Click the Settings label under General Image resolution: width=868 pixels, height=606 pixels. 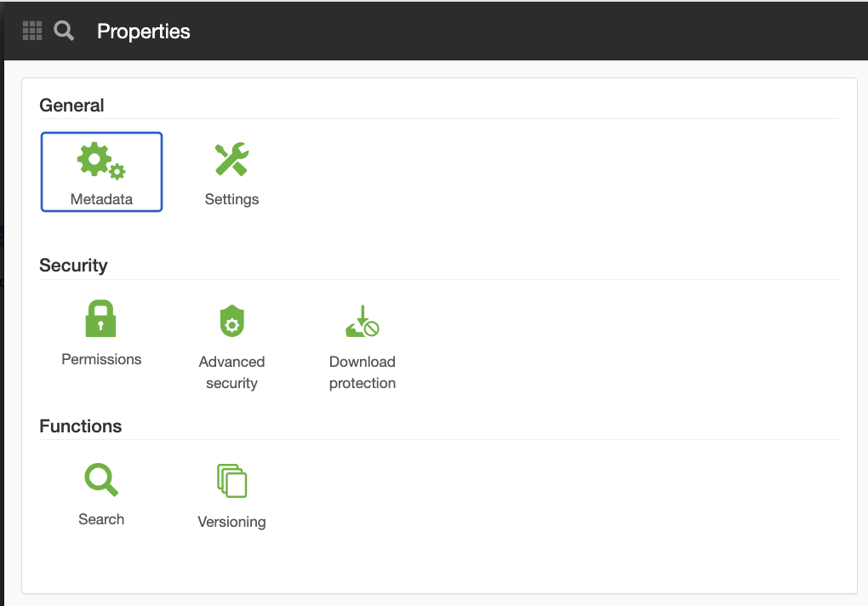tap(232, 199)
